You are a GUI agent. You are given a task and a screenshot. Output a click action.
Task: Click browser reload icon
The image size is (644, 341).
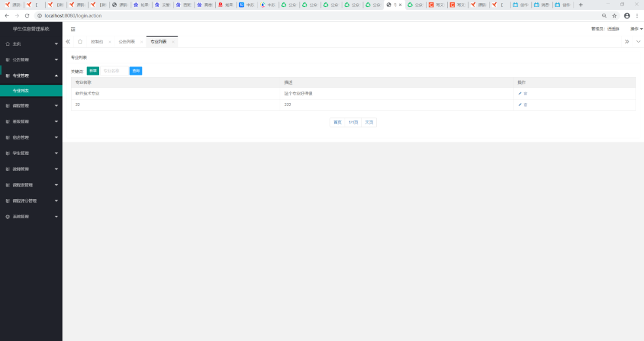tap(27, 15)
